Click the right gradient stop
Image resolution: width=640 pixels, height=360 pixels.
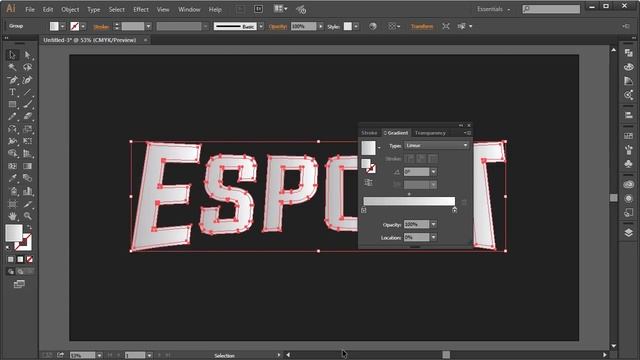455,210
